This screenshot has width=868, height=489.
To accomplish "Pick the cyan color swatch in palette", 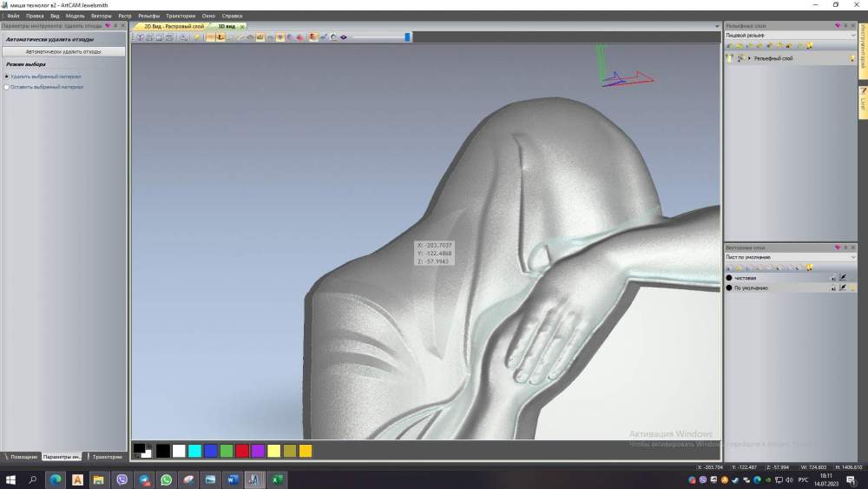I will [x=194, y=451].
